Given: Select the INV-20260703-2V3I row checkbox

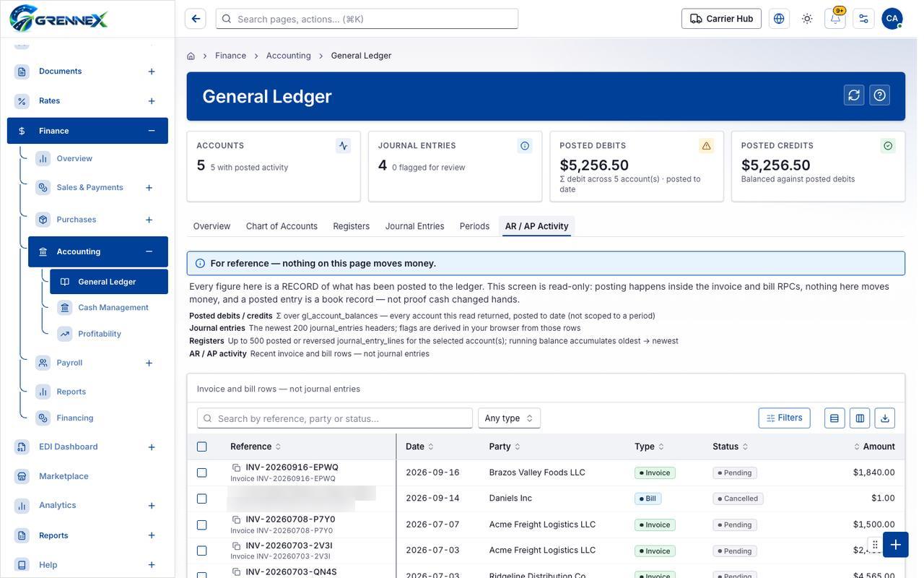Looking at the screenshot, I should [x=202, y=551].
